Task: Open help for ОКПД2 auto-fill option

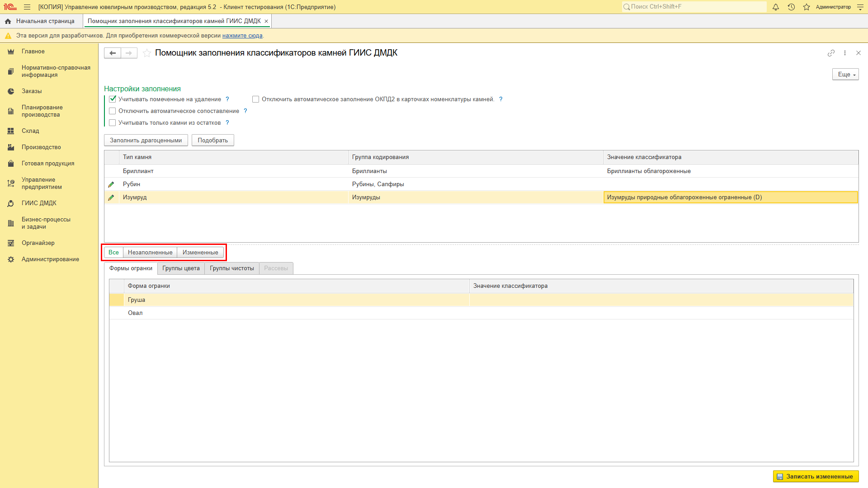Action: coord(501,99)
